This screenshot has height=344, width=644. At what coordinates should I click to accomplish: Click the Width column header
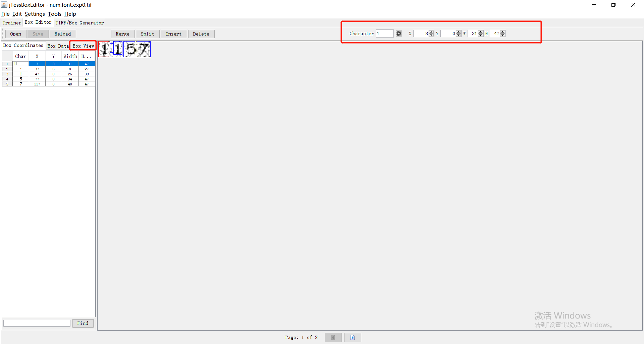click(x=70, y=56)
